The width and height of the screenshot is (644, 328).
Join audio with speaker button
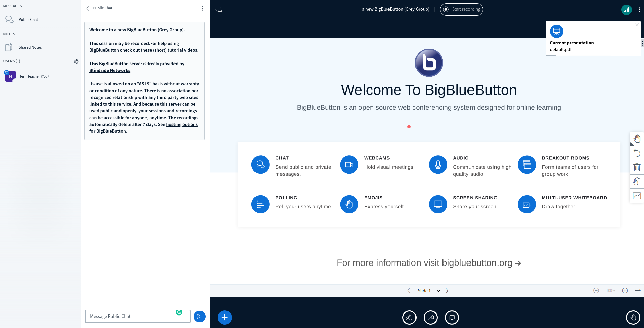409,318
